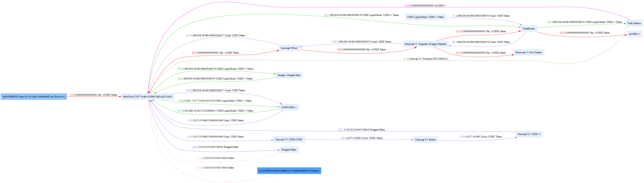Select the Wrapped Ether node
This screenshot has width=644, height=183.
click(289, 150)
